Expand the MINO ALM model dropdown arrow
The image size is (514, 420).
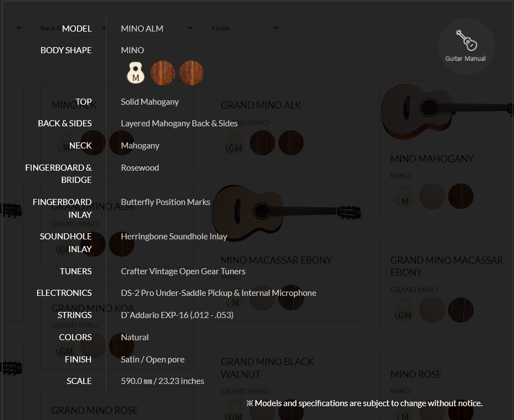(x=190, y=28)
